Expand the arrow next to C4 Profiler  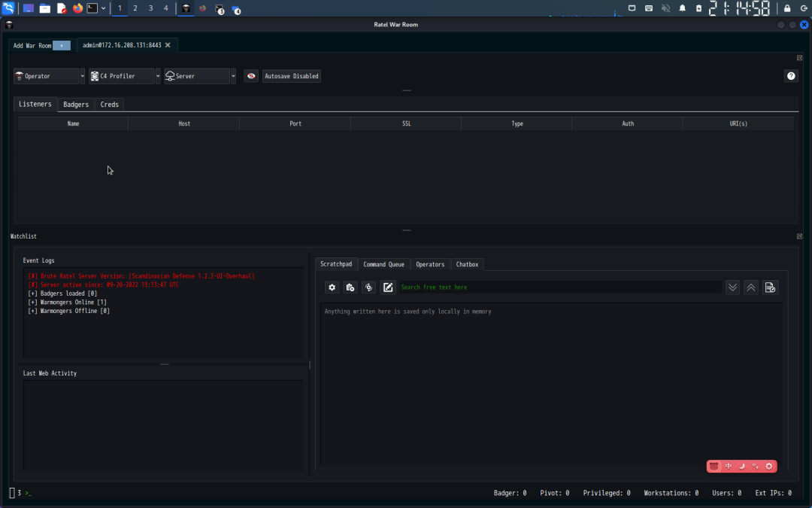pos(158,76)
